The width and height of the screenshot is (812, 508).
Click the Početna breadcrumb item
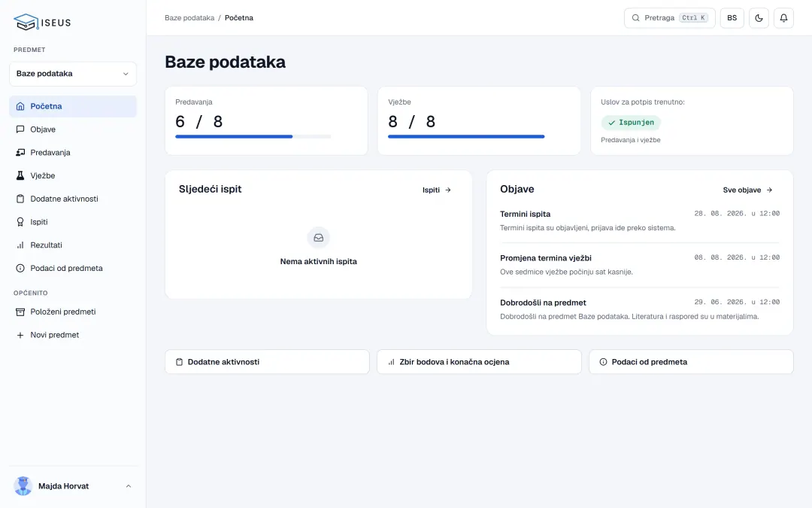point(239,18)
